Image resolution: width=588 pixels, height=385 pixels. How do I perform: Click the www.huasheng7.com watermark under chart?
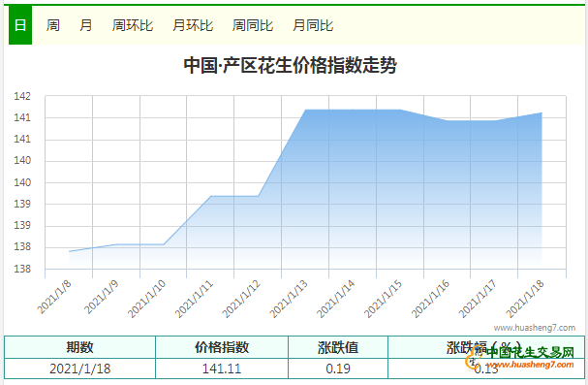pos(535,328)
